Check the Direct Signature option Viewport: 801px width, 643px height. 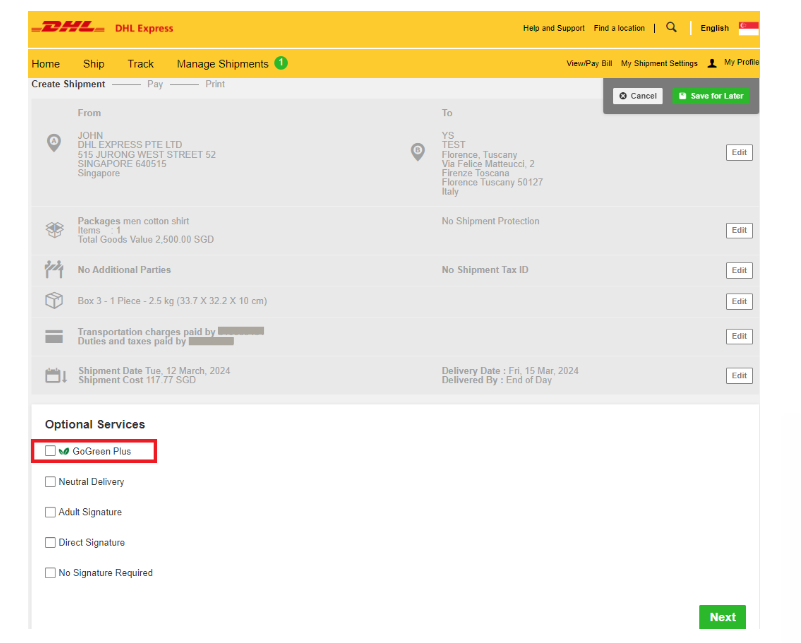[50, 542]
